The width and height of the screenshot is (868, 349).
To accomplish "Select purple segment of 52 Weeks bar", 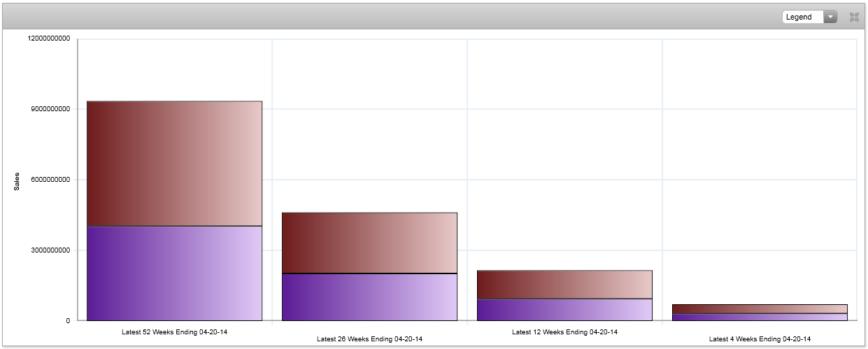I will [174, 273].
